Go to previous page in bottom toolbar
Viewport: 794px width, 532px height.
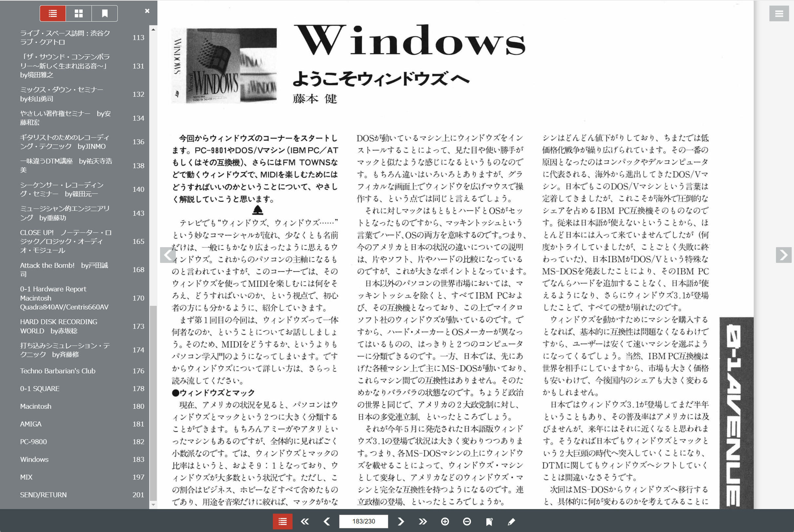click(x=327, y=522)
